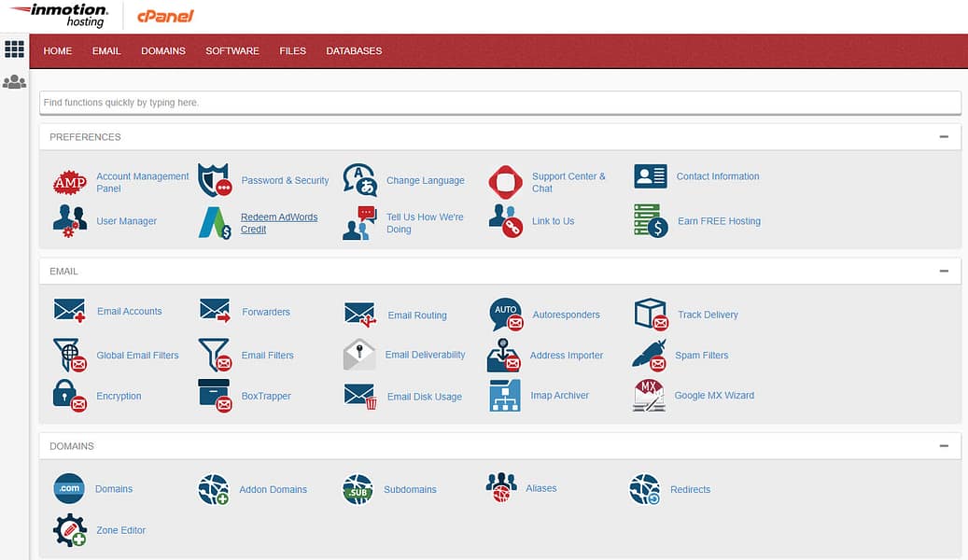The image size is (968, 560).
Task: Open the Subdomains globe icon
Action: pyautogui.click(x=358, y=489)
